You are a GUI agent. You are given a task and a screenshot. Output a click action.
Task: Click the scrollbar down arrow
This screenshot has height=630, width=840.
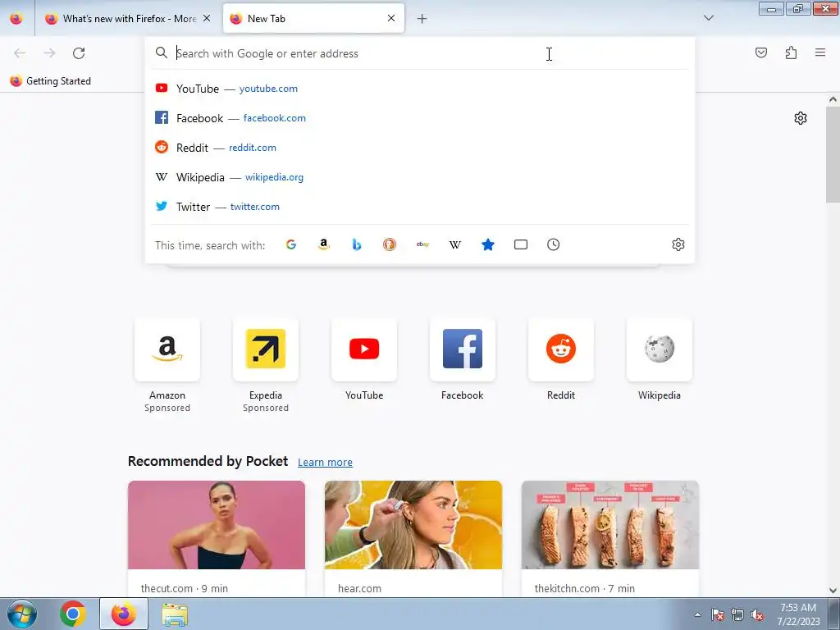pos(833,591)
